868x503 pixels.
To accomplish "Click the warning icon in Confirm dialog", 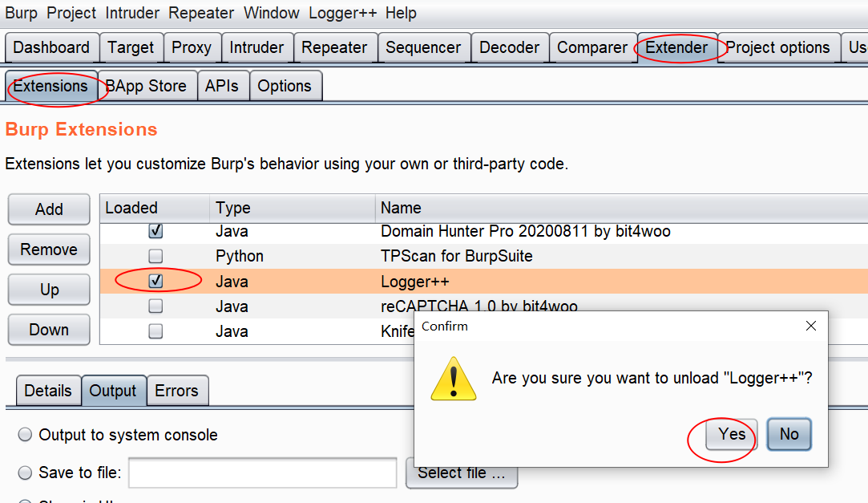I will (x=454, y=379).
